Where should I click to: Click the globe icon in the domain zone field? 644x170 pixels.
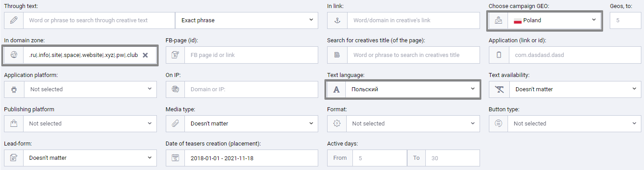click(x=14, y=55)
